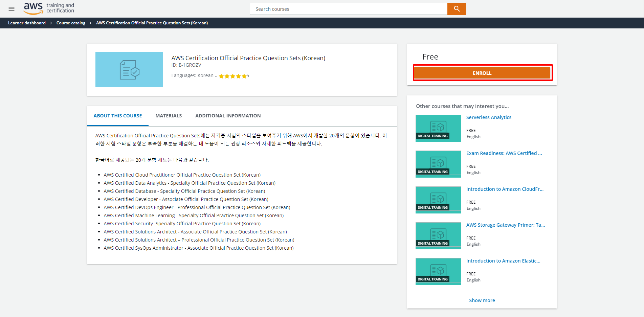
Task: Click the five-star rating
Action: coord(232,76)
